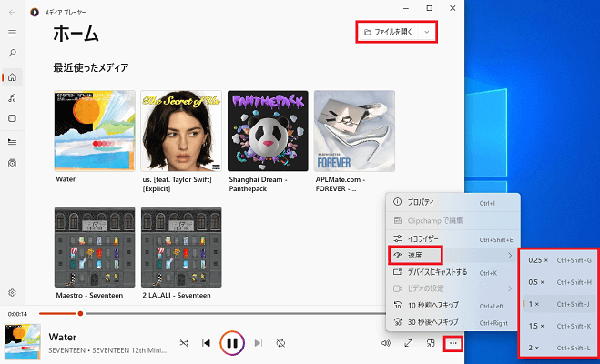Open Settings gear in sidebar

[x=12, y=293]
